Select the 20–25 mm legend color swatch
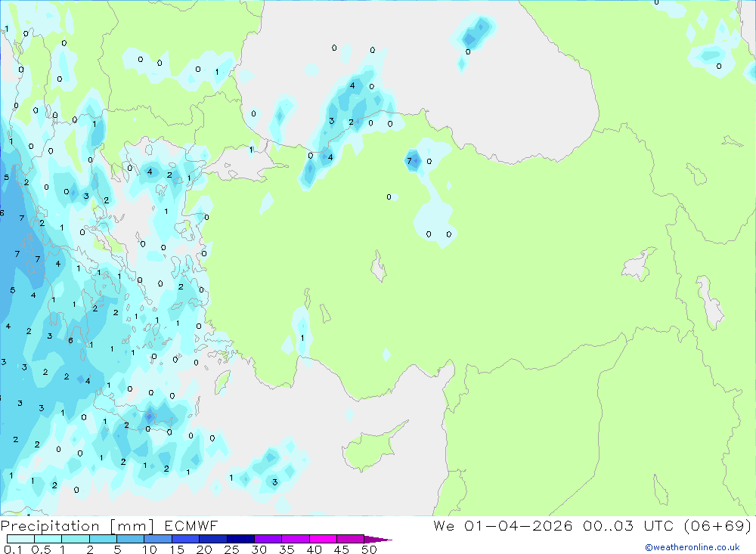This screenshot has width=756, height=554. pos(213,539)
